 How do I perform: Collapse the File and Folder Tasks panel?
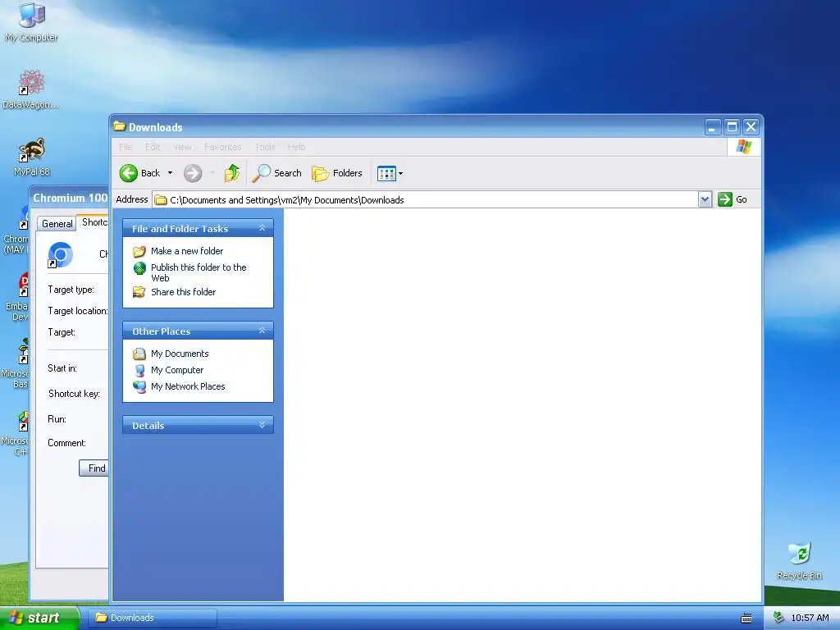262,228
